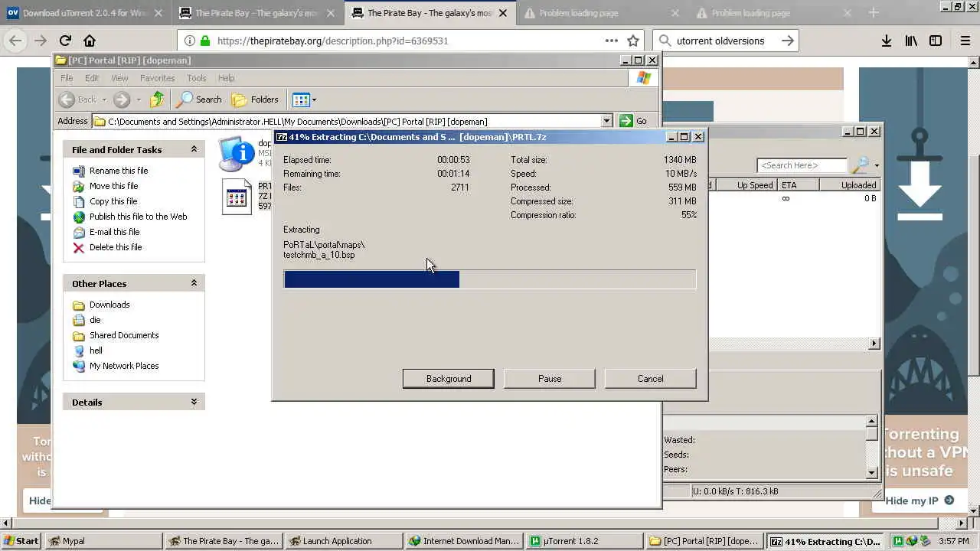The image size is (980, 551).
Task: Open the die folder link
Action: point(95,320)
